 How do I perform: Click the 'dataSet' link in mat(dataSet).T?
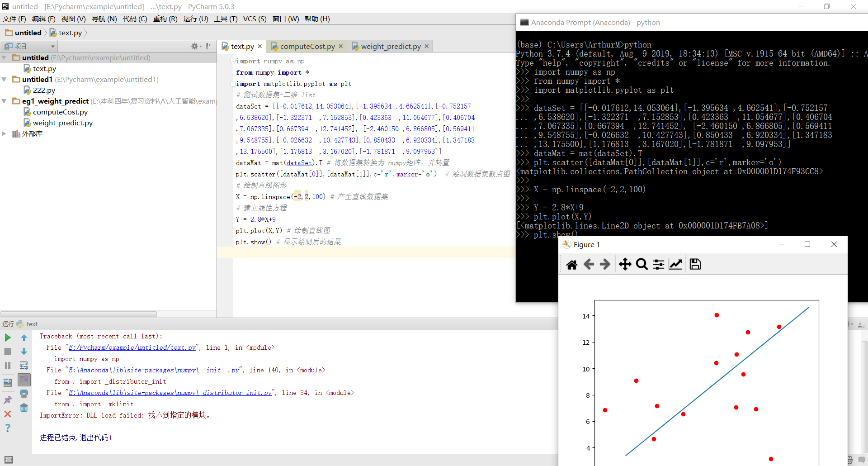click(x=299, y=163)
